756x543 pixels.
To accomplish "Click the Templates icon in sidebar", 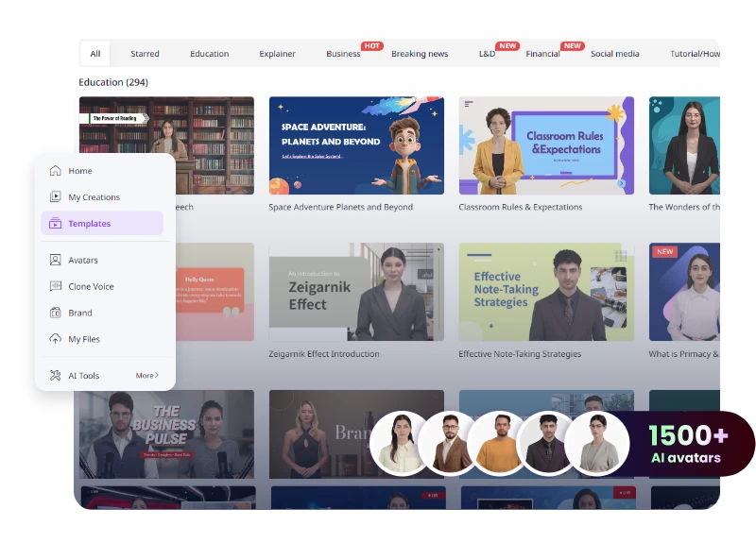I will click(x=56, y=223).
